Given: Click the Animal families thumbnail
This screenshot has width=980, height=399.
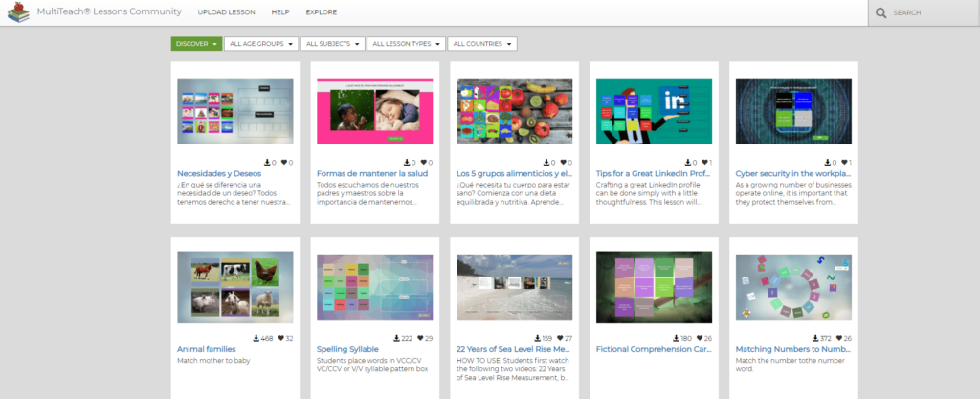Looking at the screenshot, I should coord(235,287).
